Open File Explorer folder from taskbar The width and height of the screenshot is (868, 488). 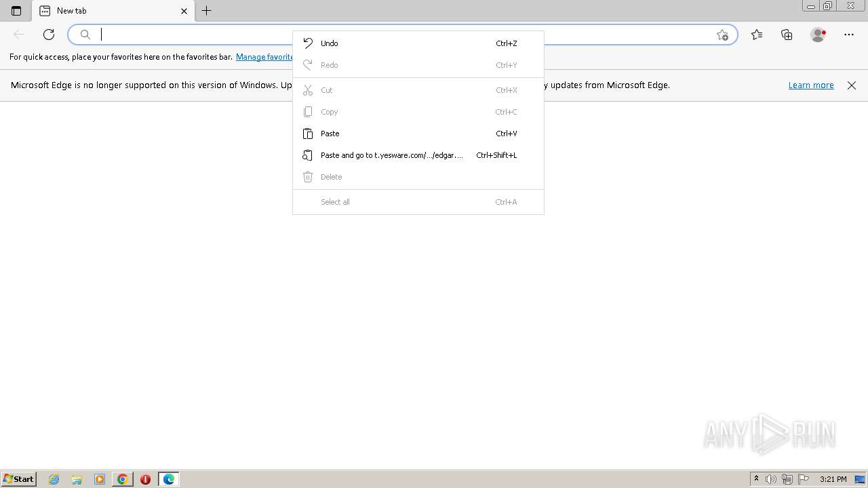coord(77,479)
